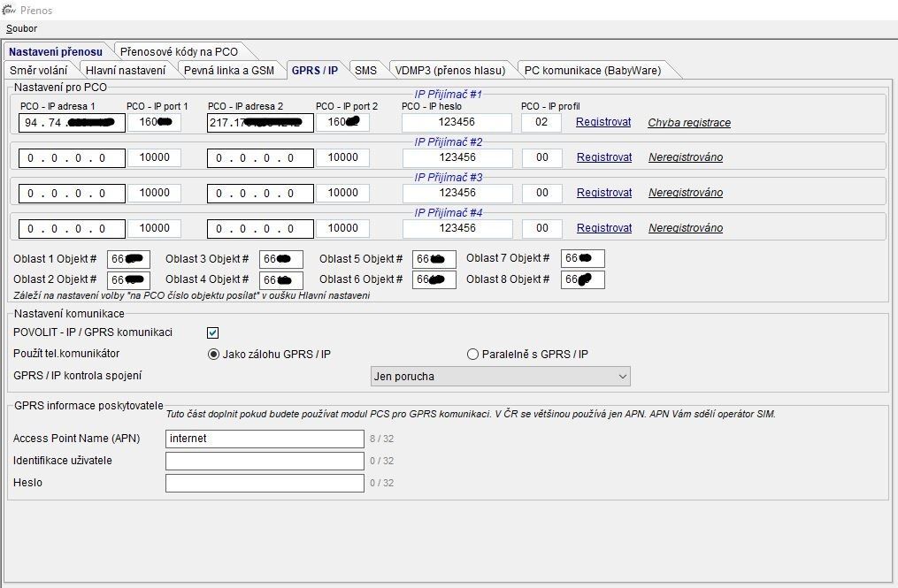Click the app icon in the title bar
Screen dimensions: 898x588
pos(9,10)
